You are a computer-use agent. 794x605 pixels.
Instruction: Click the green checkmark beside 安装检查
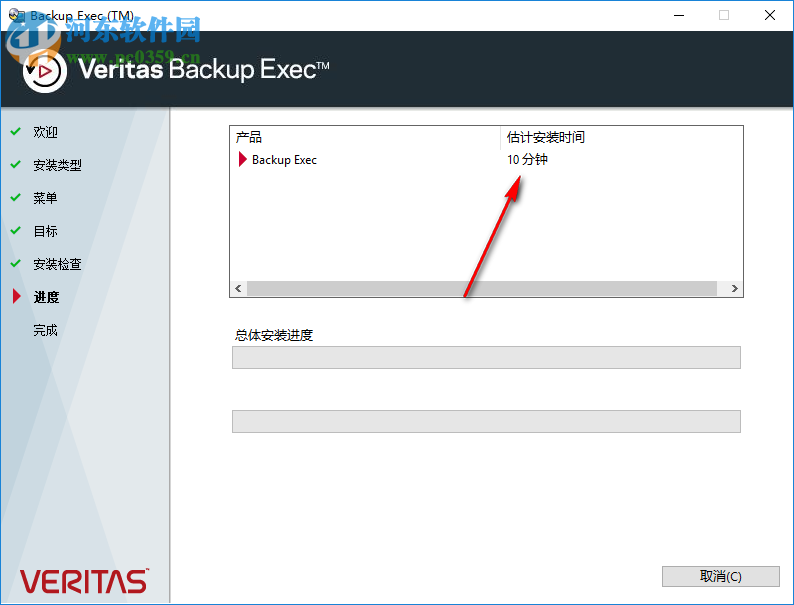click(16, 264)
